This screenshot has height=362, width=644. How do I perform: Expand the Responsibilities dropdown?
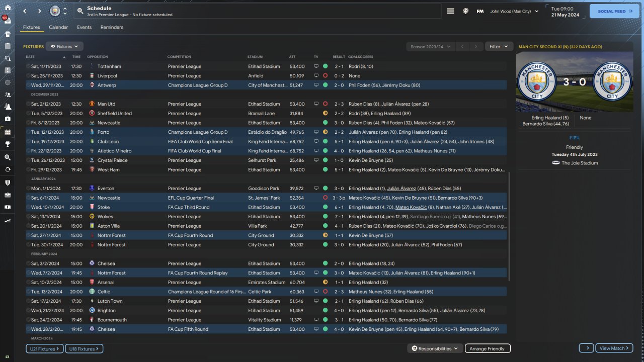435,348
